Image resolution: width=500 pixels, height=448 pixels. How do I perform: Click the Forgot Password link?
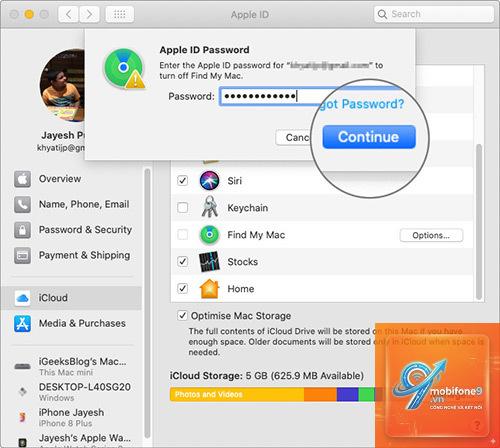(362, 104)
